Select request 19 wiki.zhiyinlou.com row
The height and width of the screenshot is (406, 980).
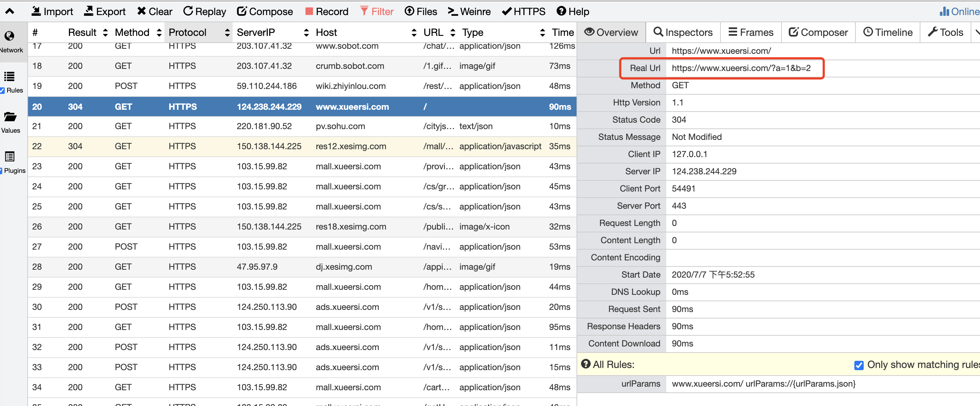tap(302, 86)
